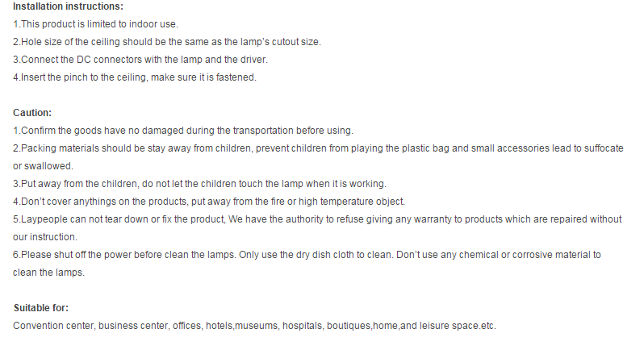Click the 'Put away from the children' line

tap(199, 183)
